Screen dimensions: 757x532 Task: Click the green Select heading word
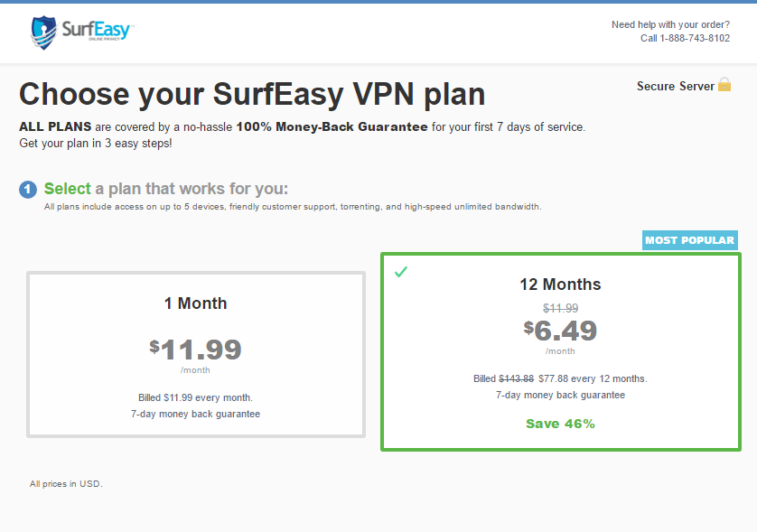pos(67,189)
